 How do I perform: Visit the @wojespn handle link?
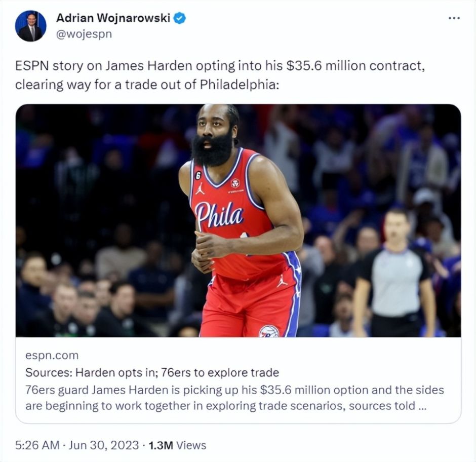coord(84,34)
